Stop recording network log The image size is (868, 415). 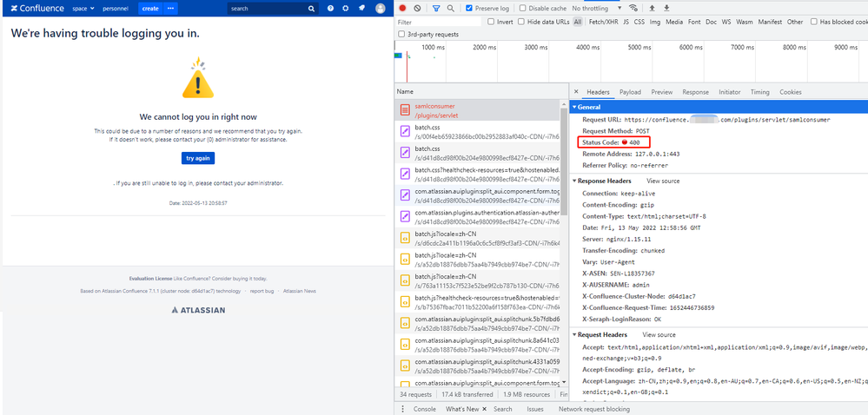point(402,9)
